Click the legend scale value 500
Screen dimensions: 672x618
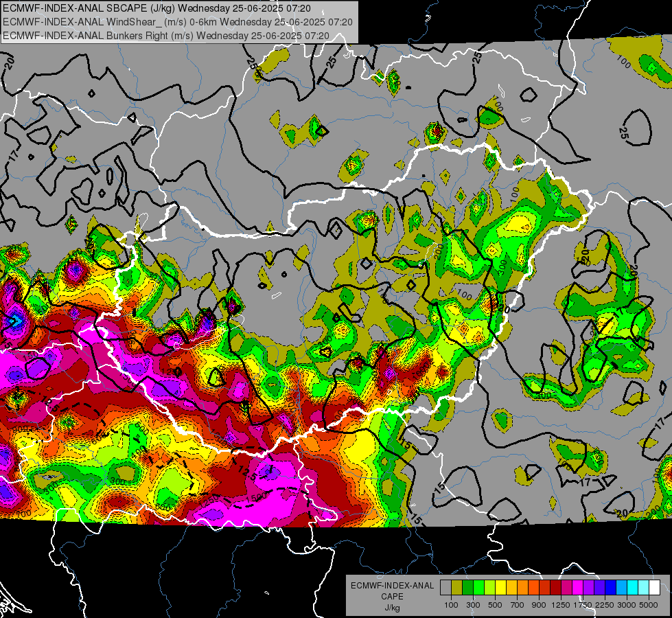pyautogui.click(x=495, y=605)
